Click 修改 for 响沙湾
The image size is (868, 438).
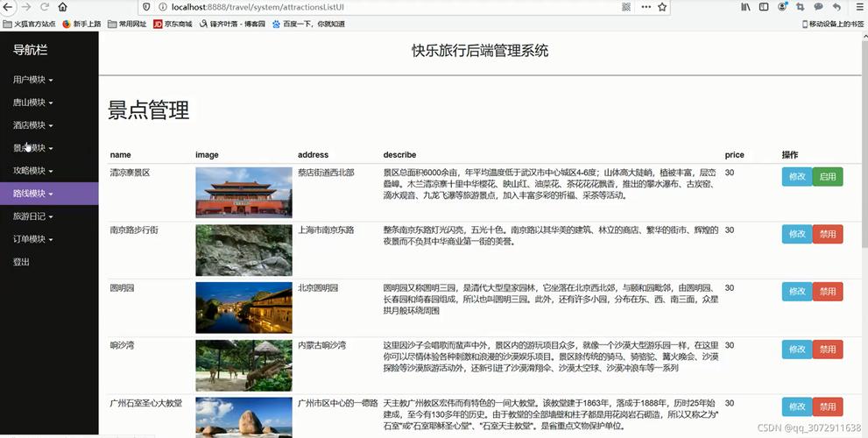[797, 350]
